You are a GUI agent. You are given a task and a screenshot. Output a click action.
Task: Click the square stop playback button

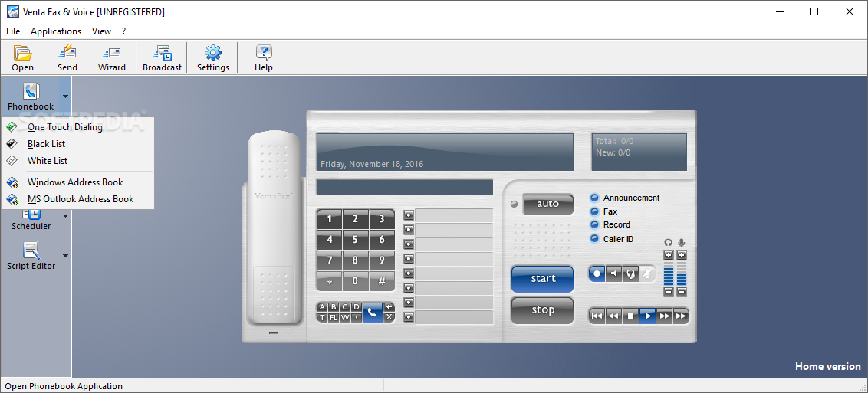(x=630, y=316)
